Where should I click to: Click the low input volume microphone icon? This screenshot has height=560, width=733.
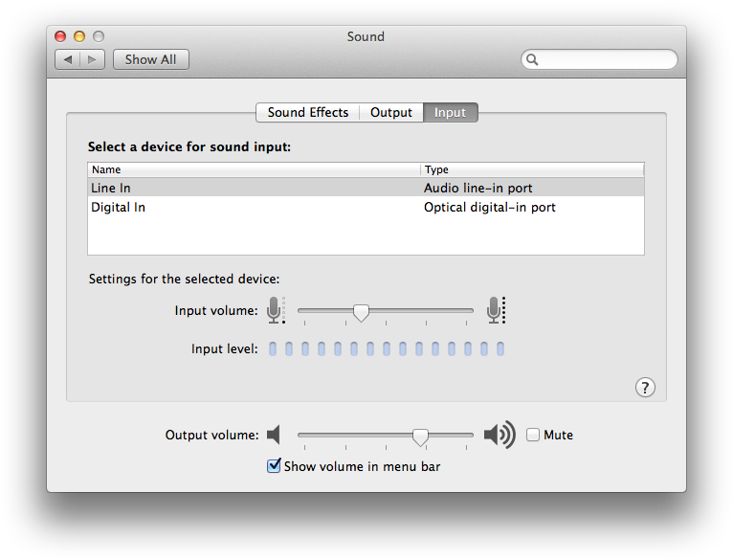pyautogui.click(x=276, y=310)
